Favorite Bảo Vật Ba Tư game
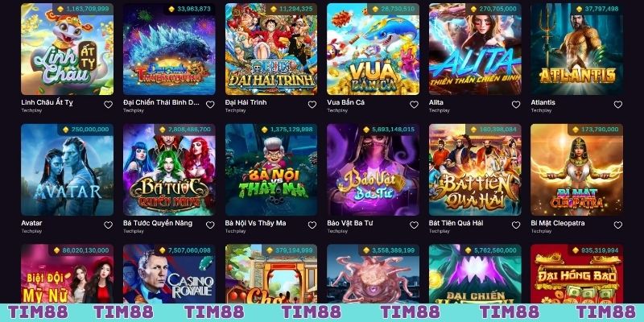 click(414, 225)
